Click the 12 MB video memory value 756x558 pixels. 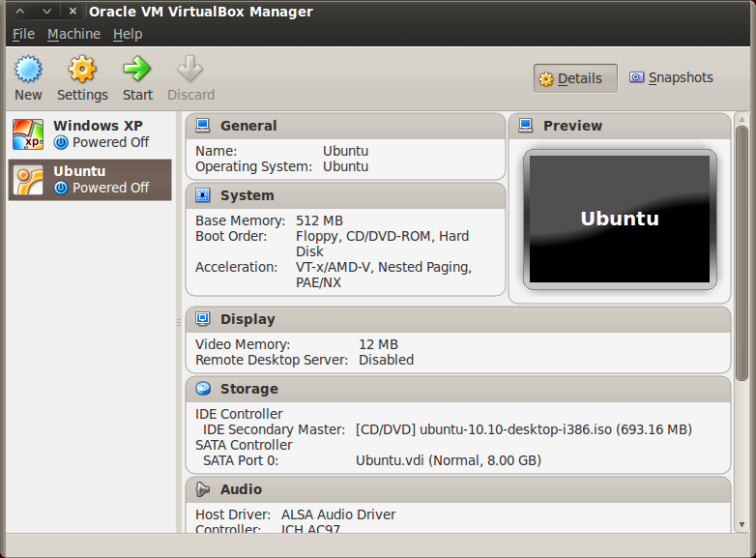tap(378, 344)
